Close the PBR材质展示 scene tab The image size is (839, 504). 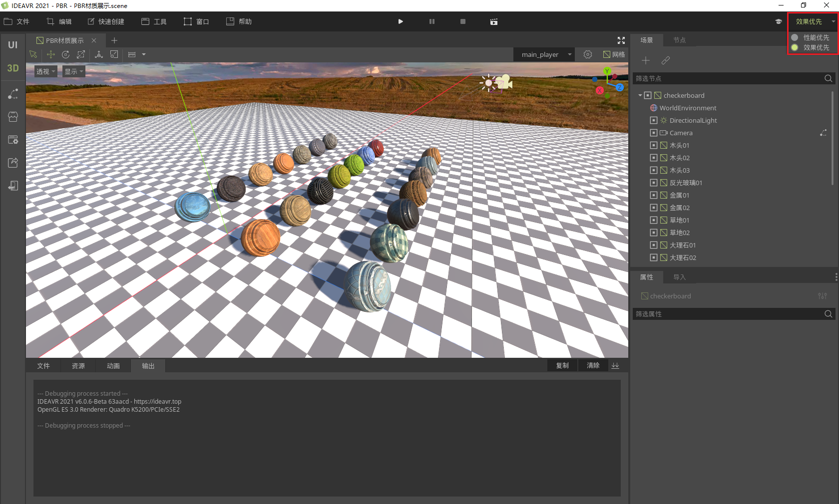(x=94, y=40)
